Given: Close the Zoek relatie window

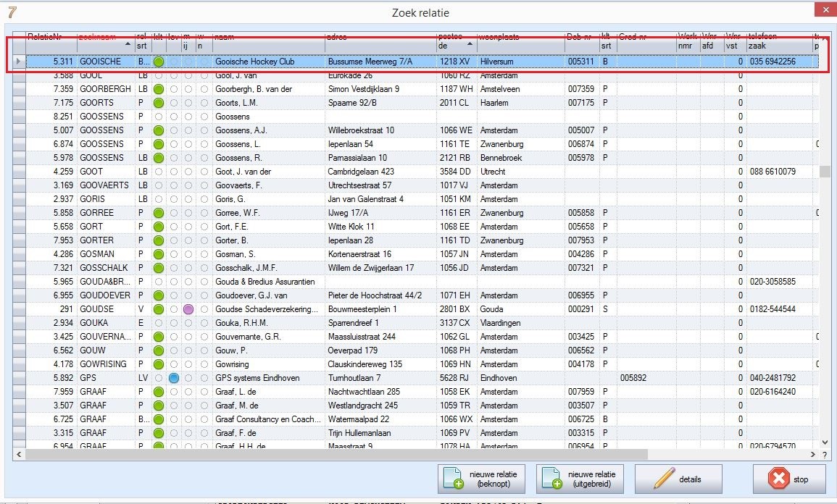Looking at the screenshot, I should 825,9.
